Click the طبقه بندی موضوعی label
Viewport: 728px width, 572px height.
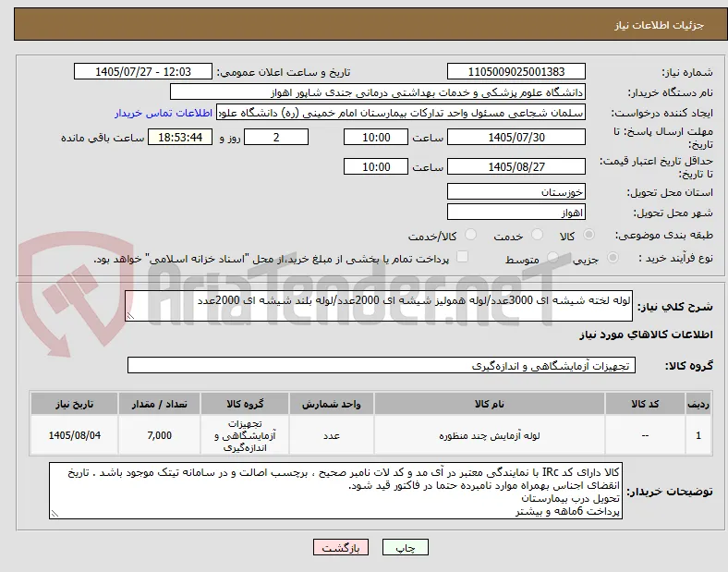point(664,236)
